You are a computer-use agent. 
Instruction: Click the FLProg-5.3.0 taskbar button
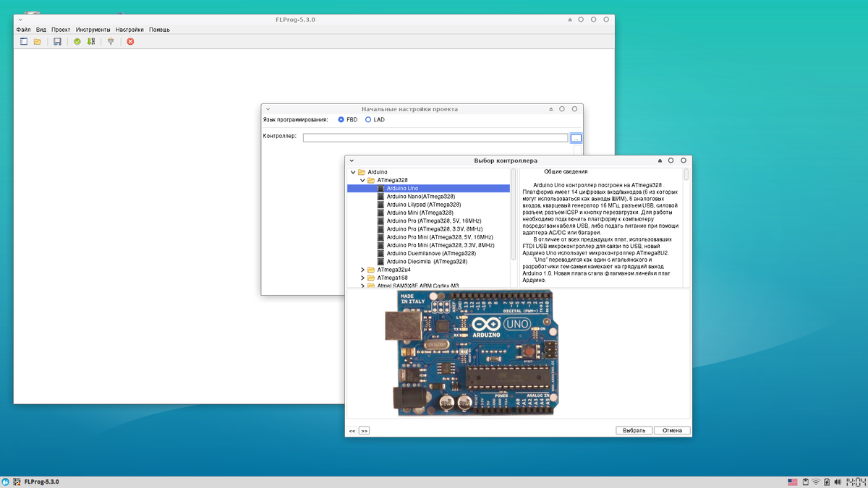pos(35,482)
